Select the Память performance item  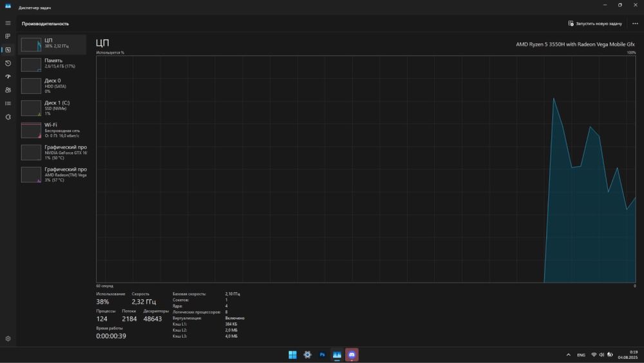point(52,64)
